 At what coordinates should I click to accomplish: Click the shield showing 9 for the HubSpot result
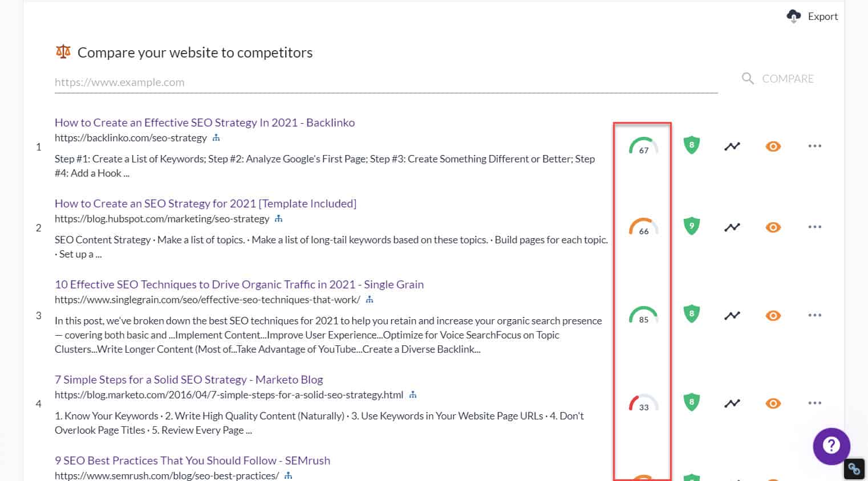click(x=691, y=226)
